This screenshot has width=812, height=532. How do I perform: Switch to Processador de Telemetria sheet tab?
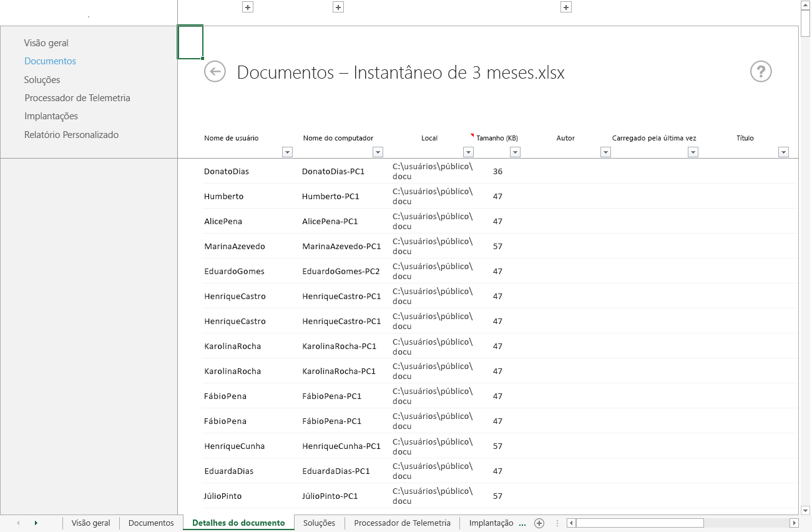pyautogui.click(x=402, y=523)
